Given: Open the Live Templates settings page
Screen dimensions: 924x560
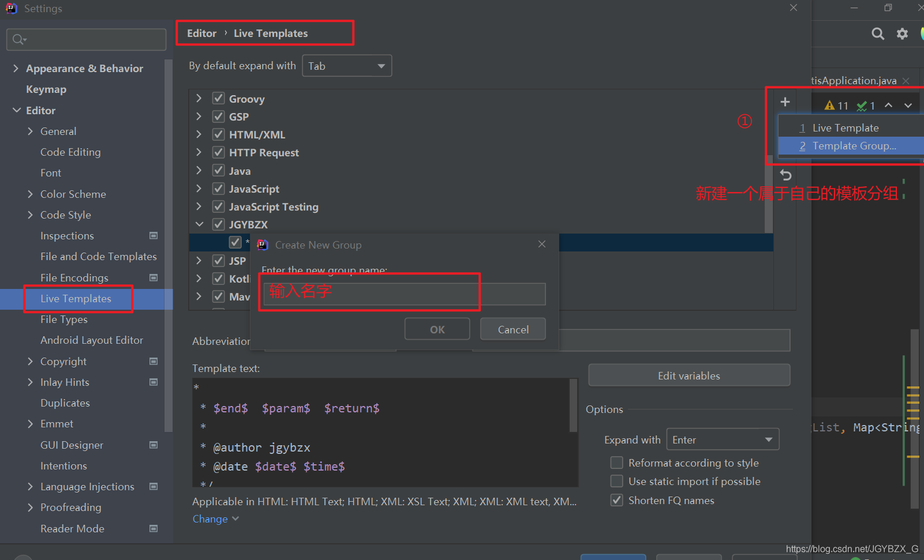Looking at the screenshot, I should (x=76, y=299).
